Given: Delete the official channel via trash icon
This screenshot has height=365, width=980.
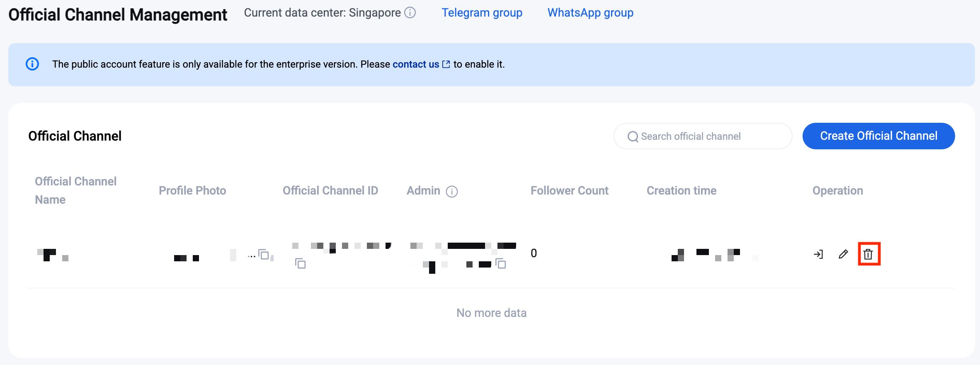Looking at the screenshot, I should (868, 254).
